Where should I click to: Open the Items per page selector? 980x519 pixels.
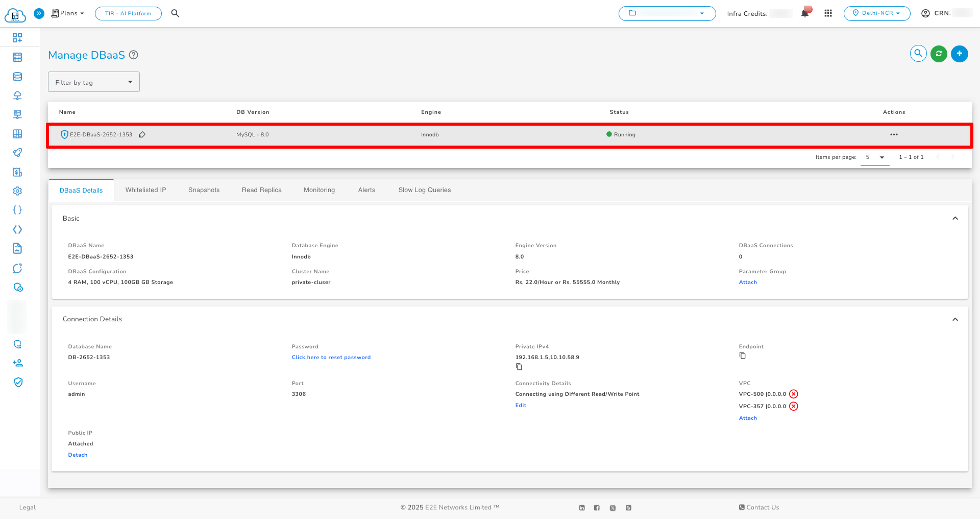click(x=875, y=157)
